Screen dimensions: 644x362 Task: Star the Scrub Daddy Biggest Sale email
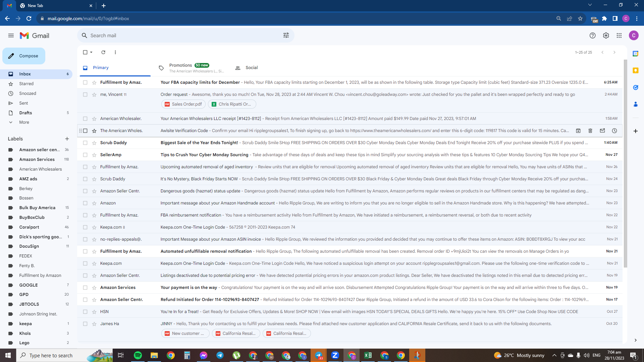click(94, 143)
